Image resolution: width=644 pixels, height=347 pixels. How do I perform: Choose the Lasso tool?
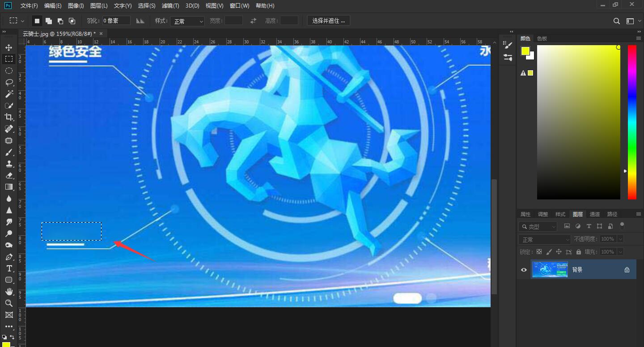click(9, 82)
